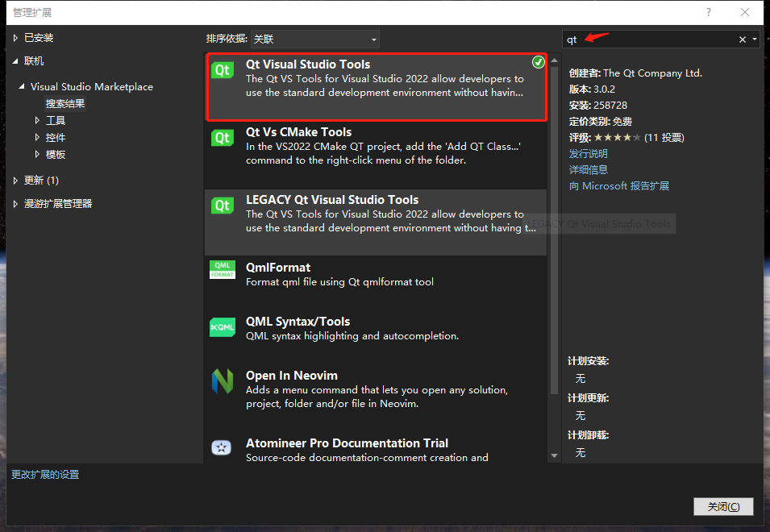Select the Qt Vs CMake Tools title

tap(298, 132)
